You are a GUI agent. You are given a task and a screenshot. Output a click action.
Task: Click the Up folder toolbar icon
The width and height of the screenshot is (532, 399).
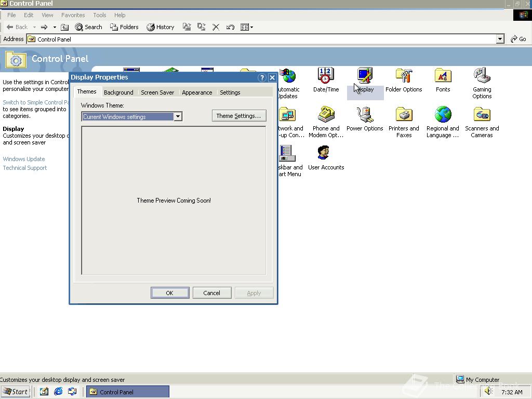click(64, 27)
